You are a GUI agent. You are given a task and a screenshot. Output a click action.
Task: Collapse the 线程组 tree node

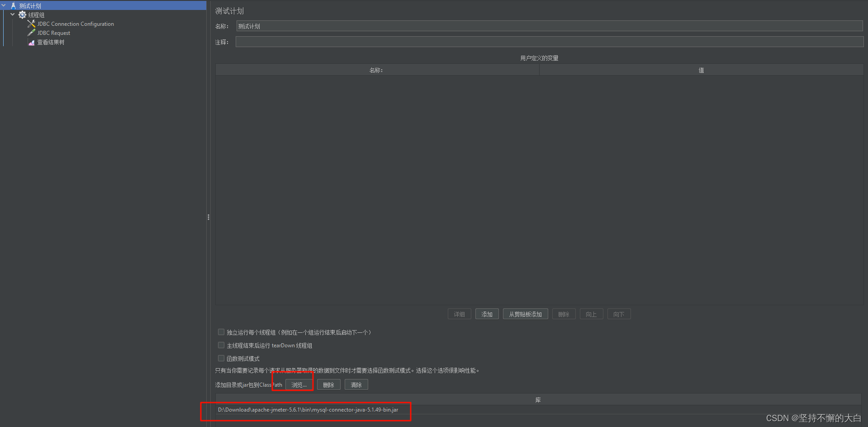13,14
